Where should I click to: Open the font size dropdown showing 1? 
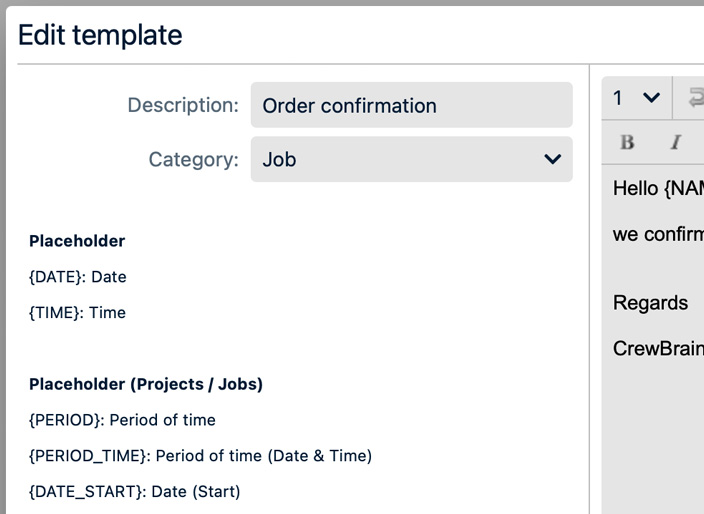(x=637, y=98)
